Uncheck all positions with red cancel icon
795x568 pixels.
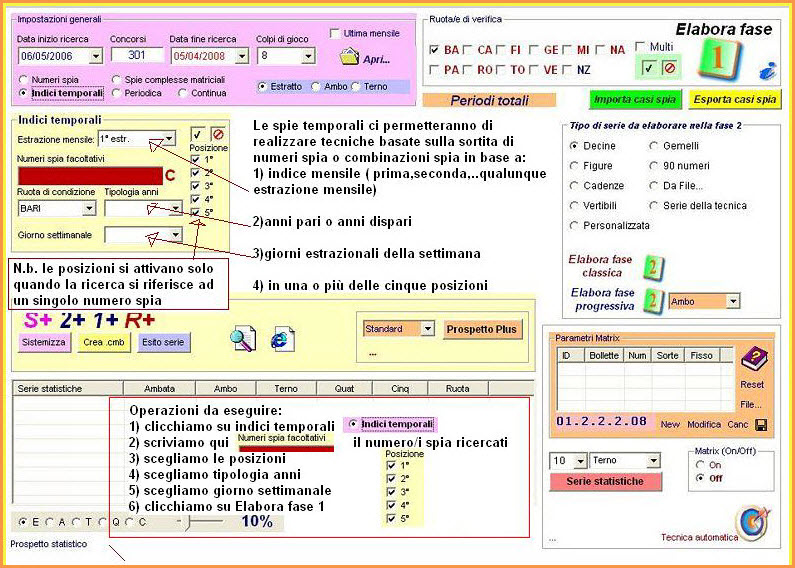[218, 135]
